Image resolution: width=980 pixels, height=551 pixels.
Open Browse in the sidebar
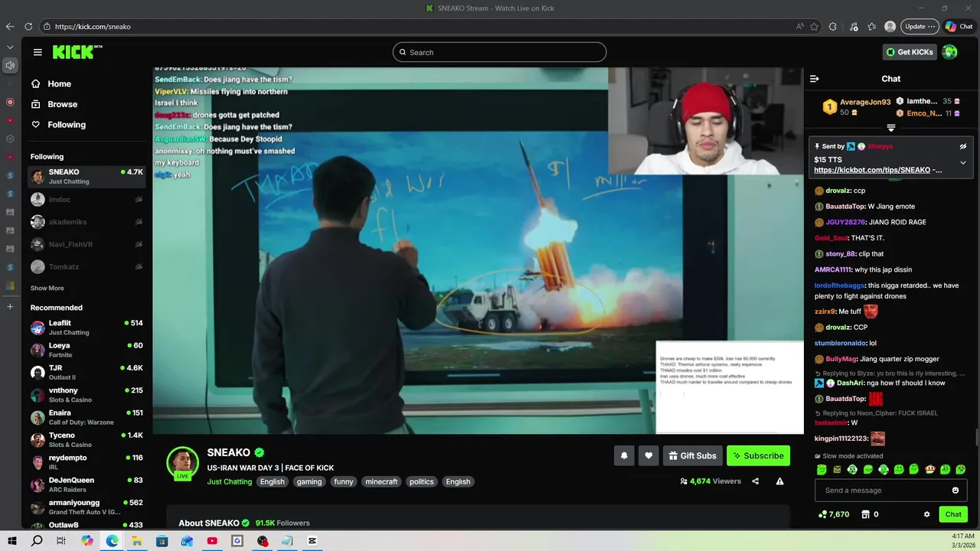coord(62,104)
